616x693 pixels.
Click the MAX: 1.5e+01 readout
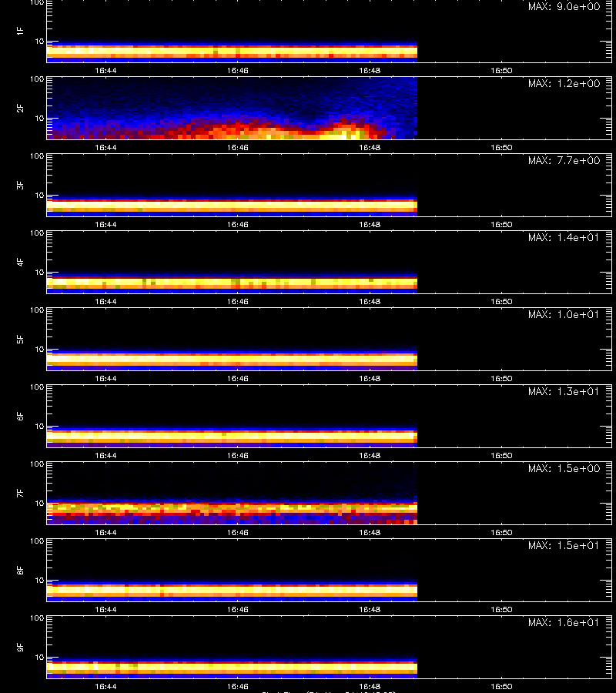[564, 545]
